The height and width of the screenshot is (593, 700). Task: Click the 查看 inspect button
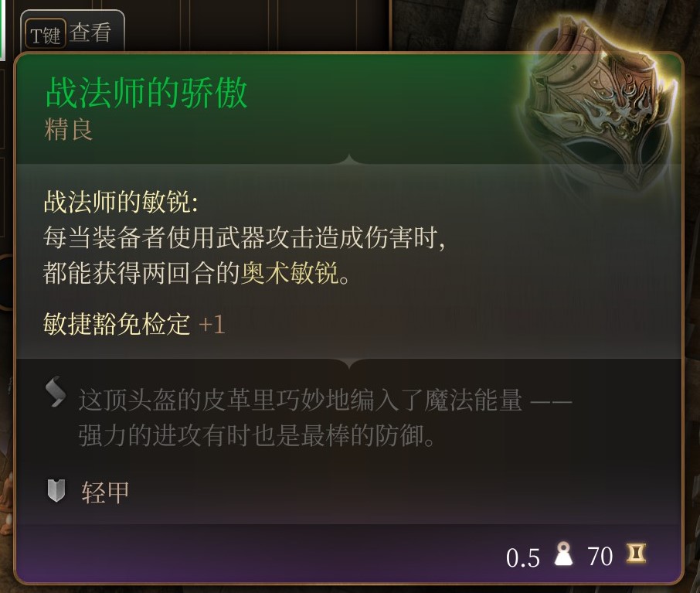90,33
